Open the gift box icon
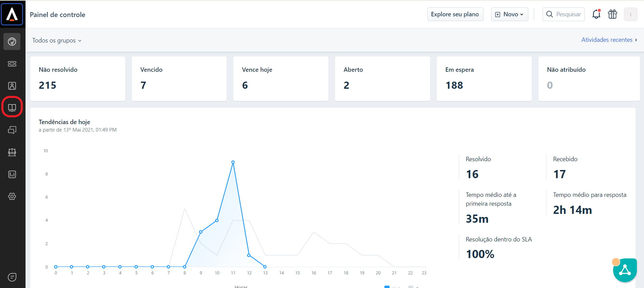Image resolution: width=644 pixels, height=288 pixels. [x=612, y=14]
